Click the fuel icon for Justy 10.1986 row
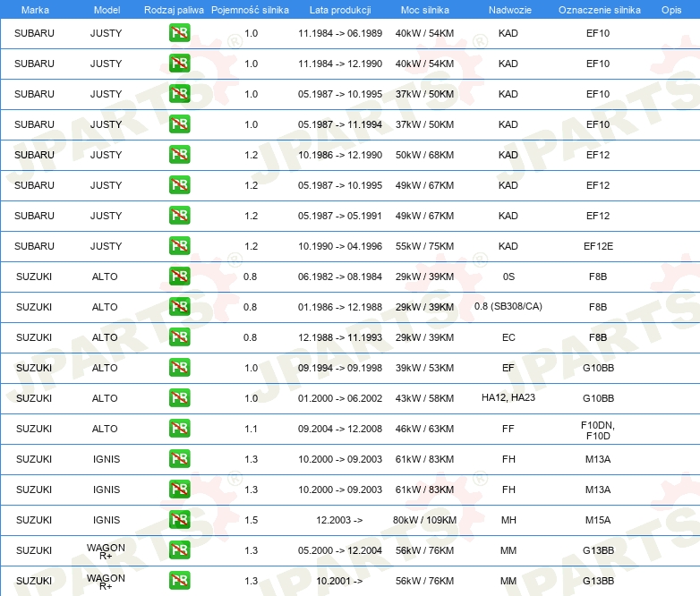Image resolution: width=700 pixels, height=596 pixels. pos(179,155)
